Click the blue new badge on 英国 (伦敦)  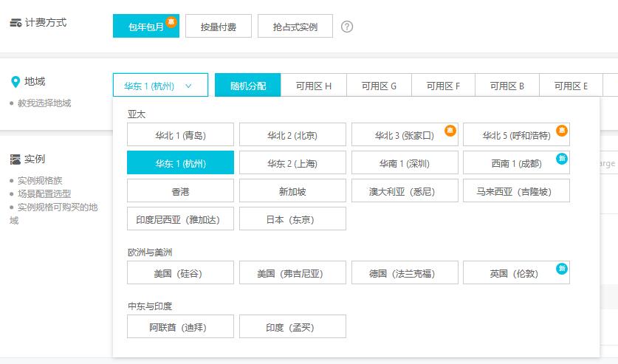click(x=562, y=269)
